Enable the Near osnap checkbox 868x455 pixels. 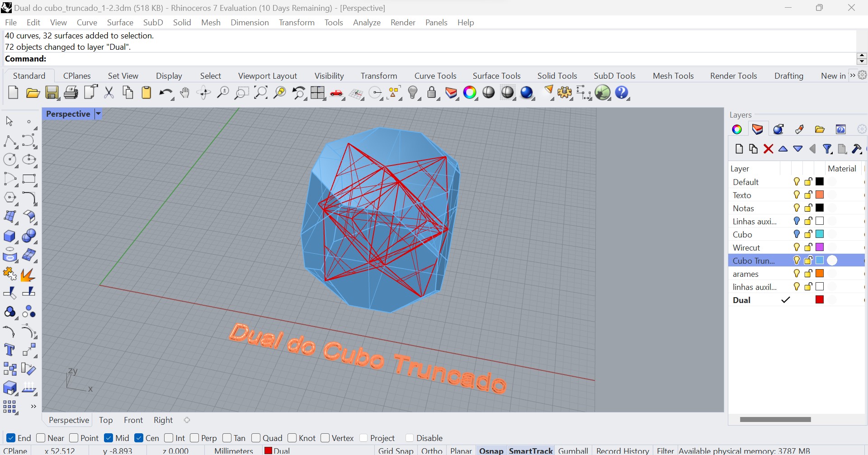point(41,438)
